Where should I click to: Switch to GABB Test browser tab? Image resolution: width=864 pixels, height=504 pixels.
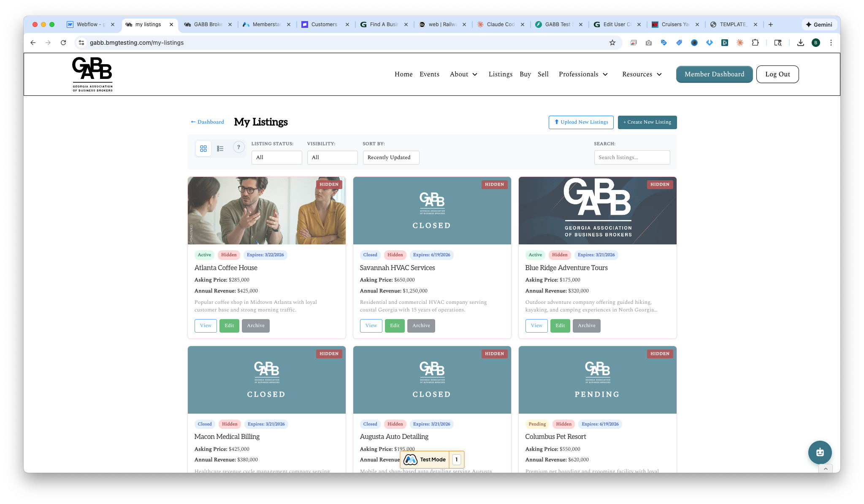point(558,24)
